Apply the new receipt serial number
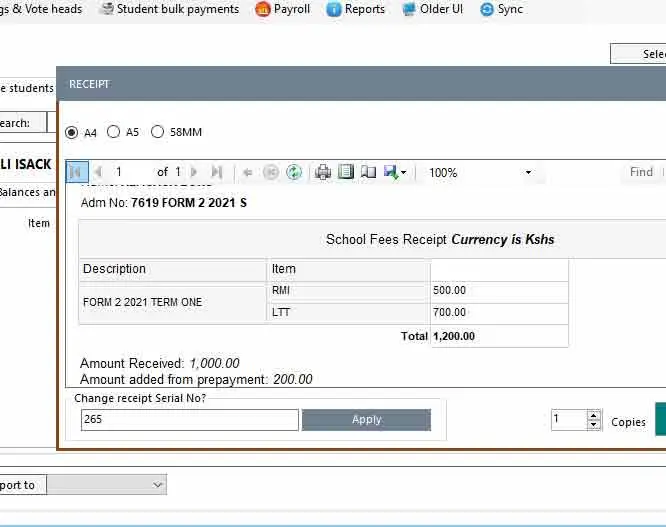The height and width of the screenshot is (527, 666). point(366,420)
